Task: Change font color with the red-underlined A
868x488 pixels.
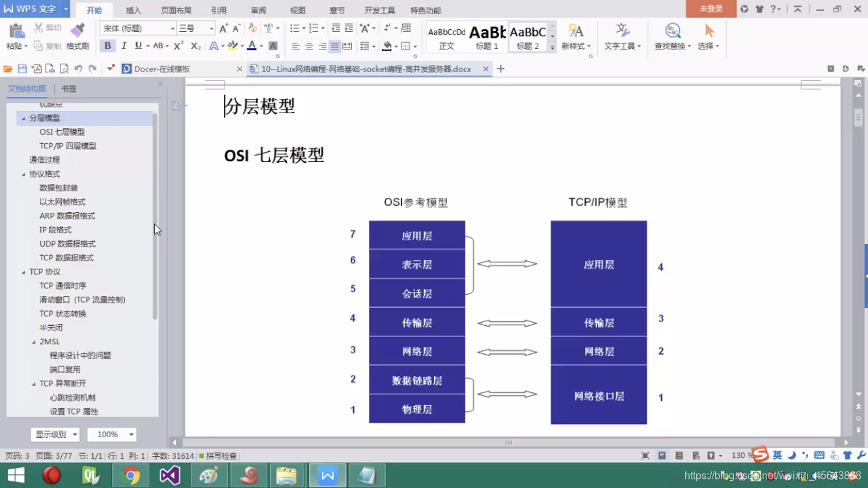Action: pos(252,46)
